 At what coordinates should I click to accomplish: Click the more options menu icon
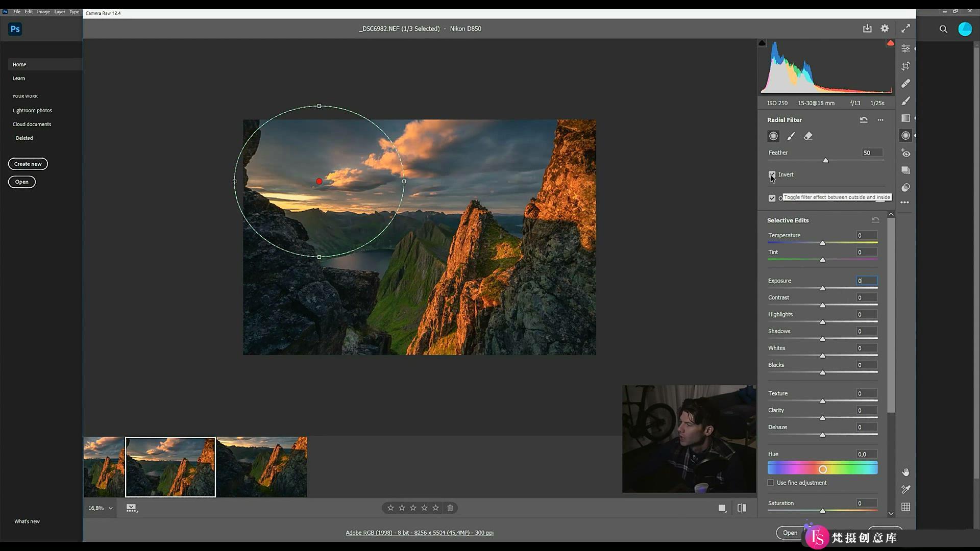pos(880,120)
